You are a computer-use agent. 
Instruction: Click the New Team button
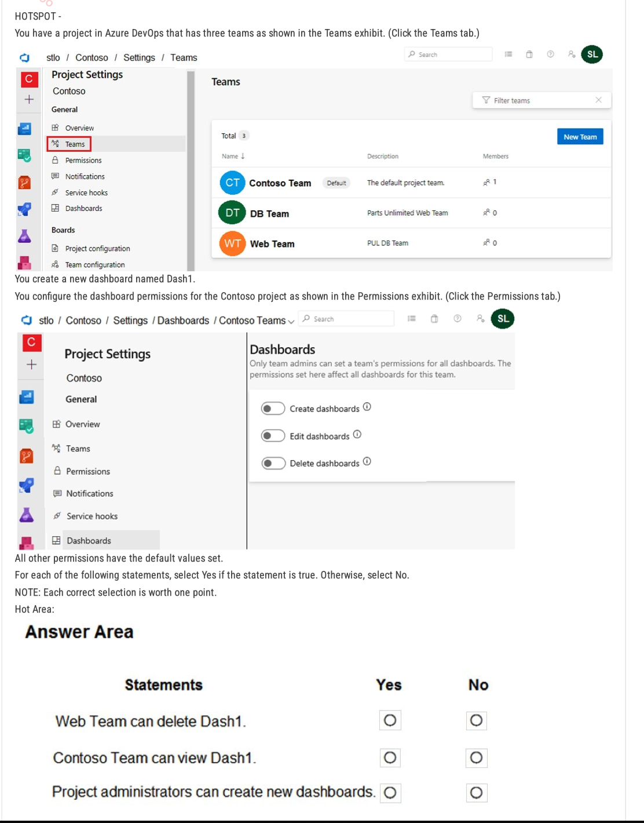(580, 137)
